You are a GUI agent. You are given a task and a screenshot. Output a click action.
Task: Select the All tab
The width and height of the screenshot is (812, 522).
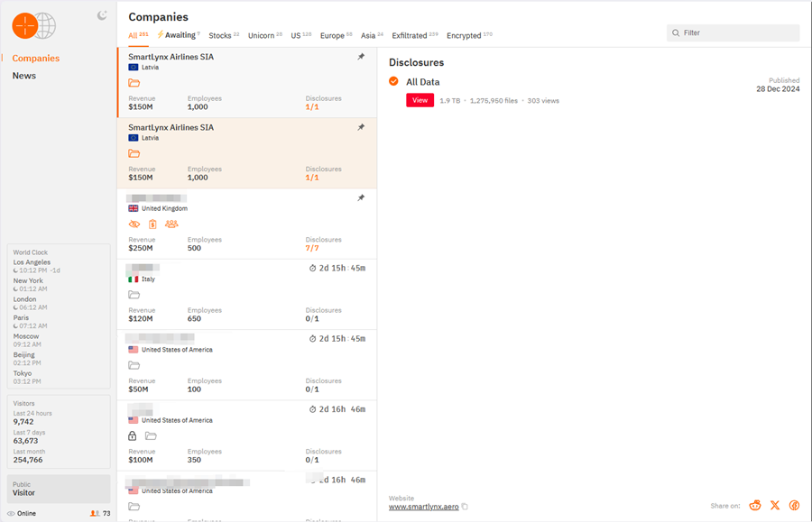click(x=138, y=35)
